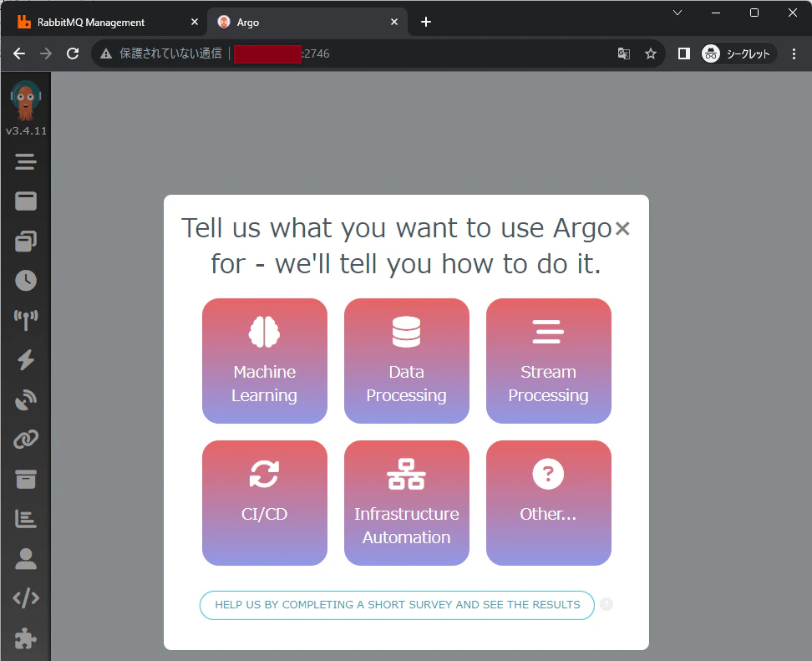
Task: Bookmark this page with the star icon
Action: (x=651, y=53)
